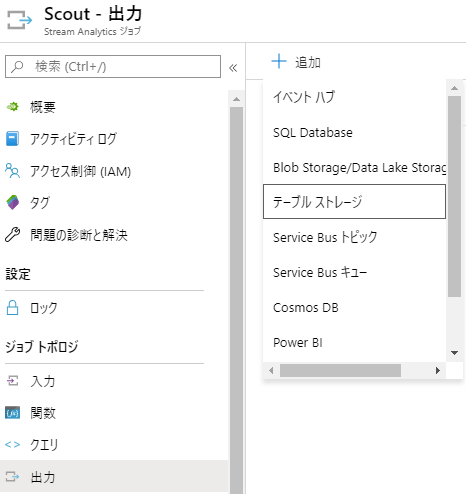The width and height of the screenshot is (466, 494).
Task: Click the 概要 overview icon
Action: 13,107
